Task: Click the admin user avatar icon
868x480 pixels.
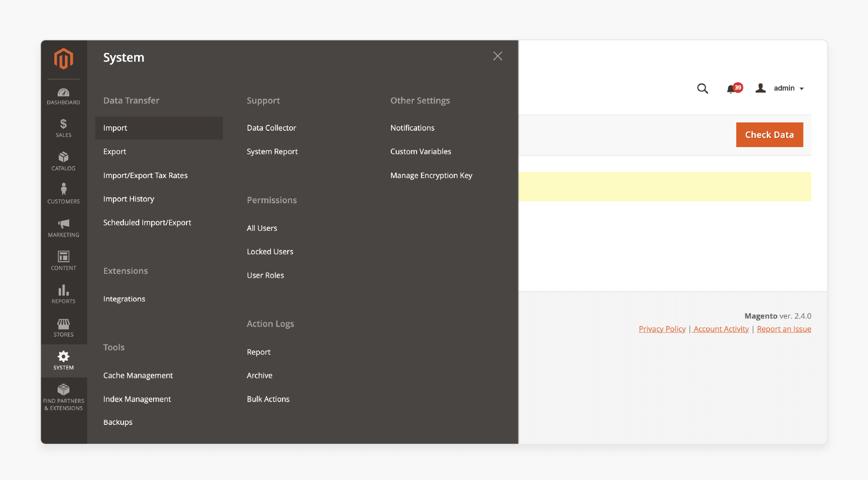Action: [760, 88]
